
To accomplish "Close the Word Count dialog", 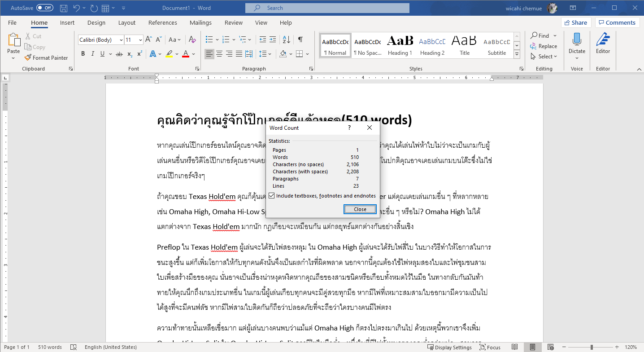I will pyautogui.click(x=360, y=209).
